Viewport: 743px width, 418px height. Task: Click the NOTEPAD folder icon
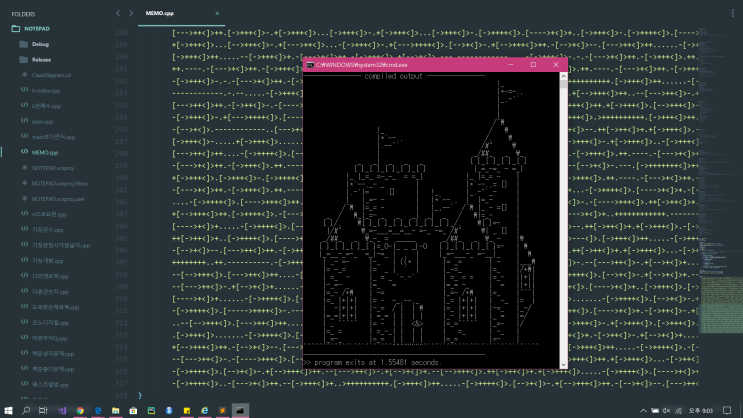16,28
